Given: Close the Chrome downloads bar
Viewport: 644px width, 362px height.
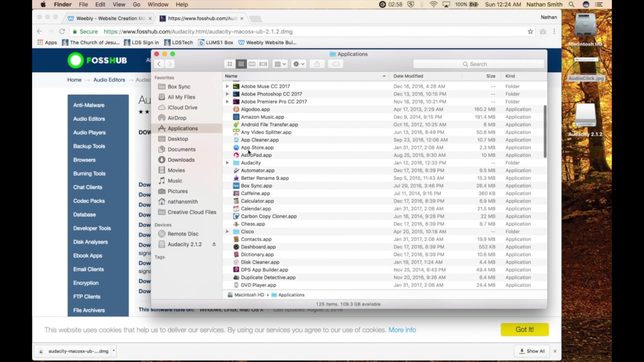Looking at the screenshot, I should tap(555, 351).
